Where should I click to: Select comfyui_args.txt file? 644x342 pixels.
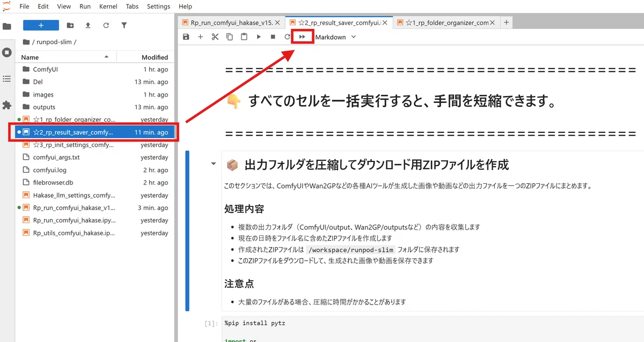pos(94,158)
